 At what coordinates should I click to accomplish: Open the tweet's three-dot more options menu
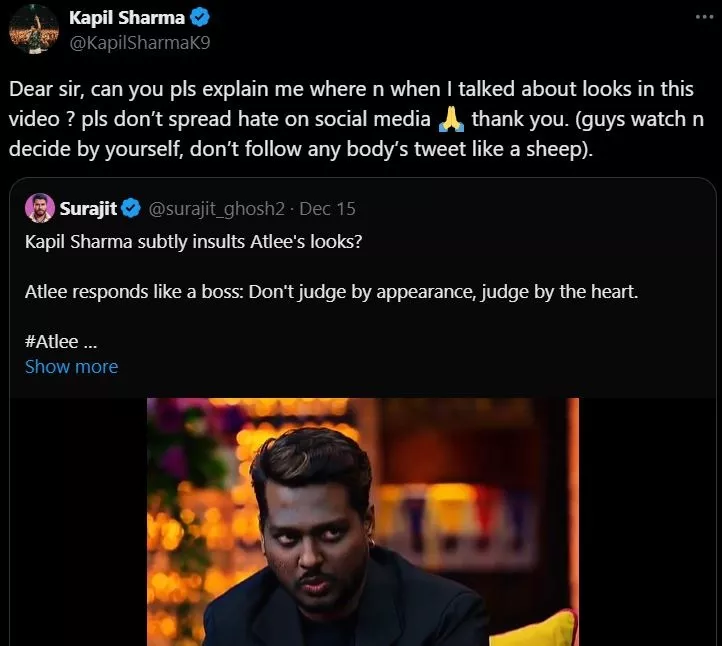700,18
